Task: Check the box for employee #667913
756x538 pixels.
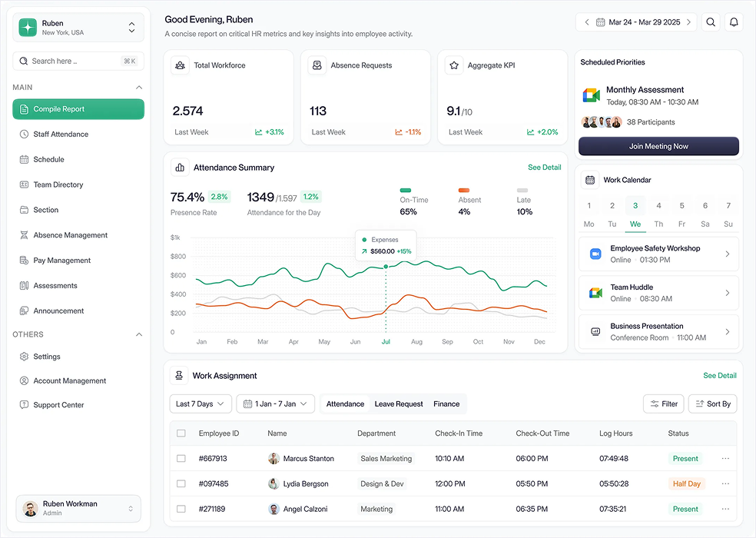Action: click(x=181, y=458)
